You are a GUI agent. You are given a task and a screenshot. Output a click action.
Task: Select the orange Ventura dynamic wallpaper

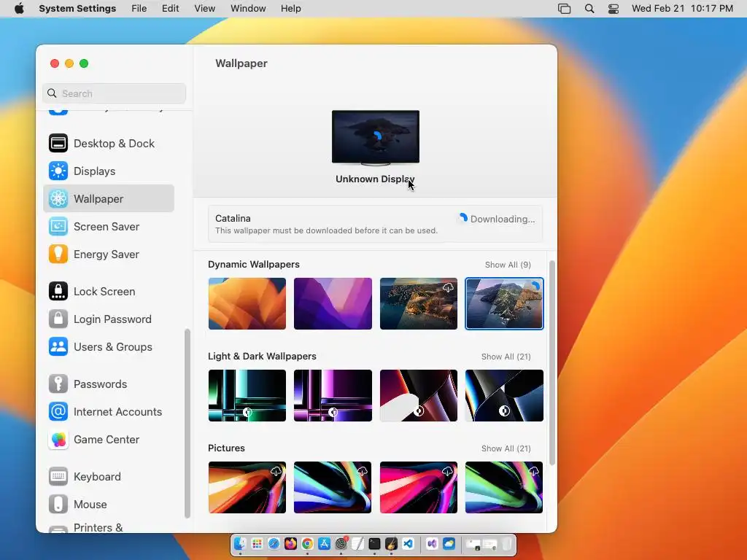[x=247, y=304]
